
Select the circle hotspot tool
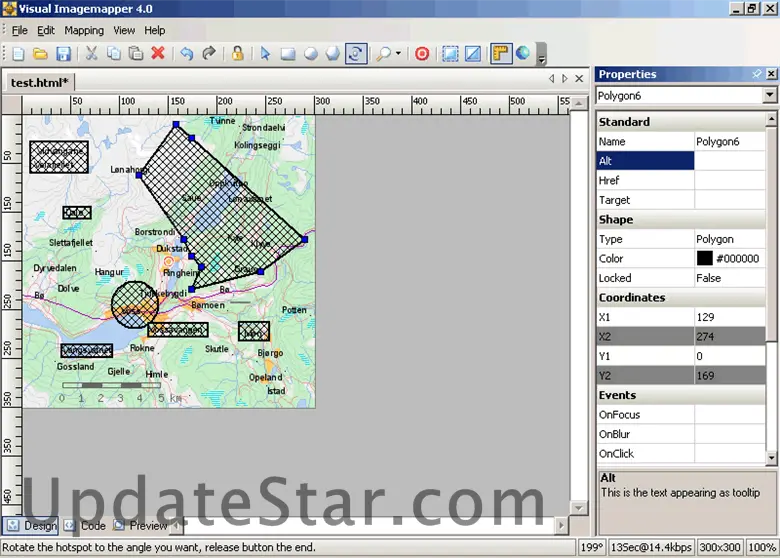[311, 53]
